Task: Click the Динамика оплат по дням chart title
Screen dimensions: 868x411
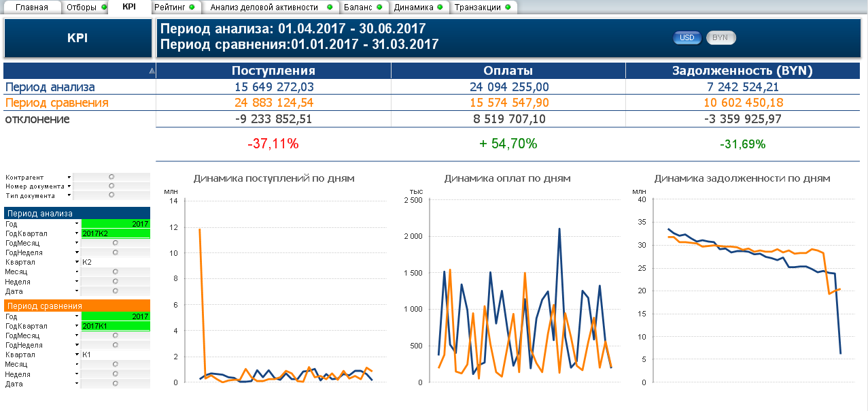Action: pos(507,178)
